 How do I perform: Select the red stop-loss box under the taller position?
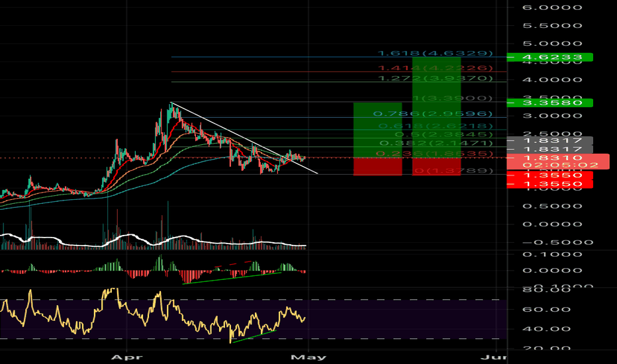(436, 167)
